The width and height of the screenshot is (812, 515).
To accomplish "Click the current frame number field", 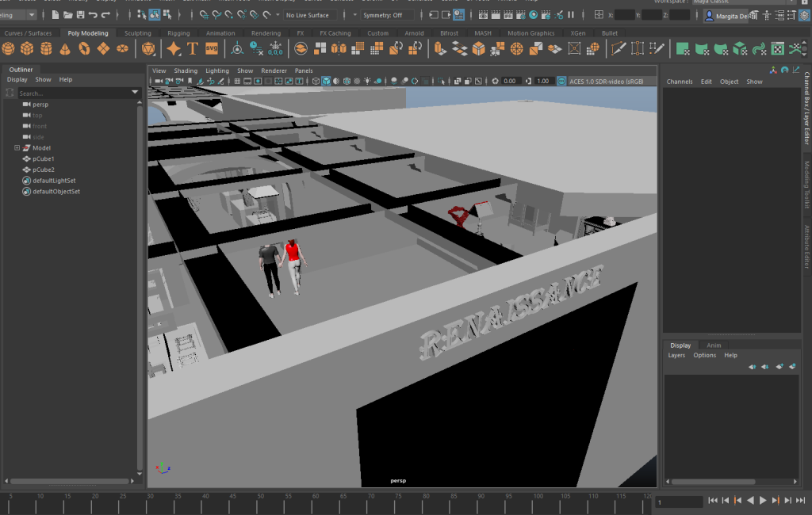I will point(679,502).
